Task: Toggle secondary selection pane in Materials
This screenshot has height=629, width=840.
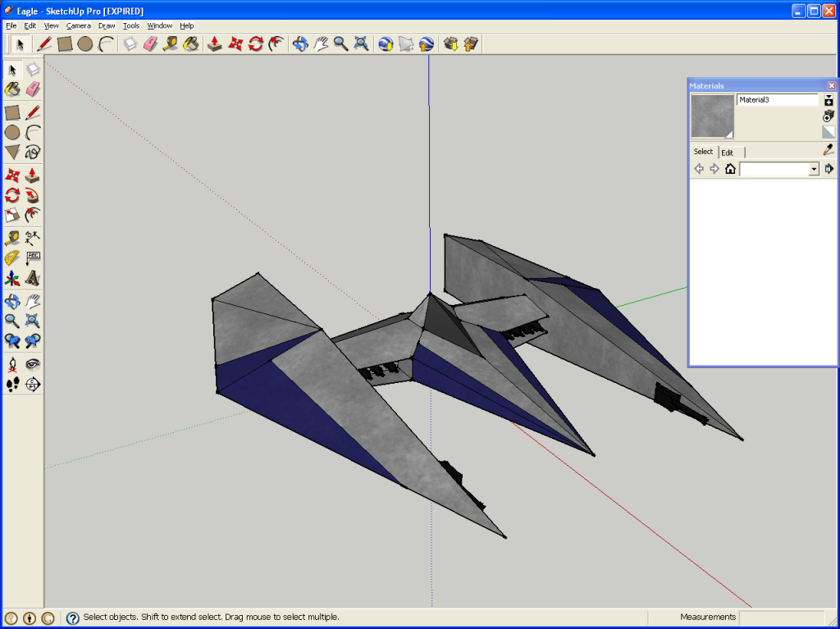Action: (829, 100)
